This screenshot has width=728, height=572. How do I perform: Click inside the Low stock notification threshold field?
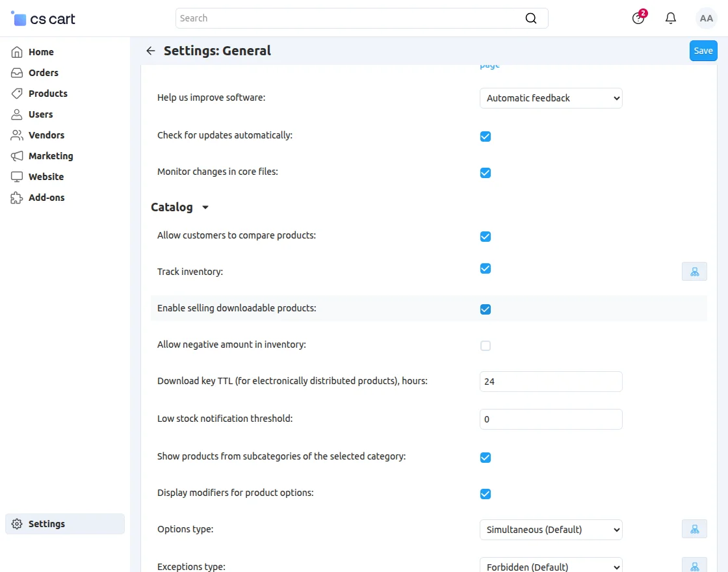click(x=551, y=419)
